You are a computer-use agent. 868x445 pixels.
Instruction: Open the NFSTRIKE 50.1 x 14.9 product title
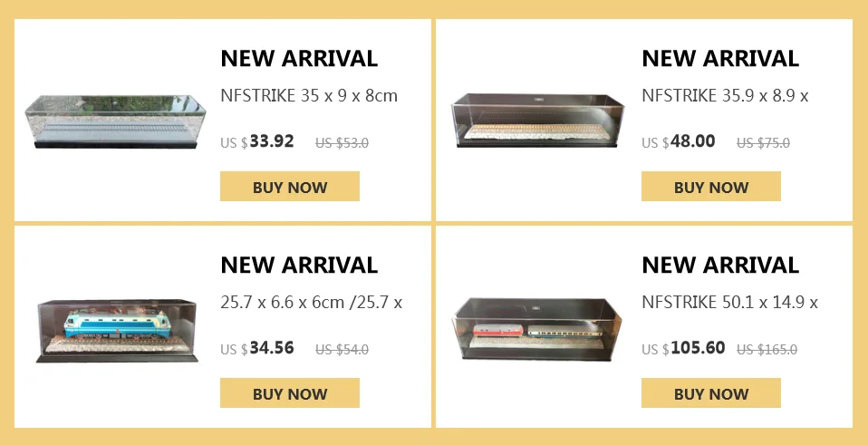pos(729,303)
